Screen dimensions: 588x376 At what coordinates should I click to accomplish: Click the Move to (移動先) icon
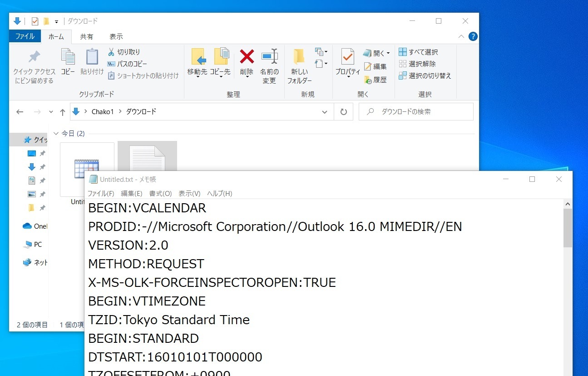198,57
